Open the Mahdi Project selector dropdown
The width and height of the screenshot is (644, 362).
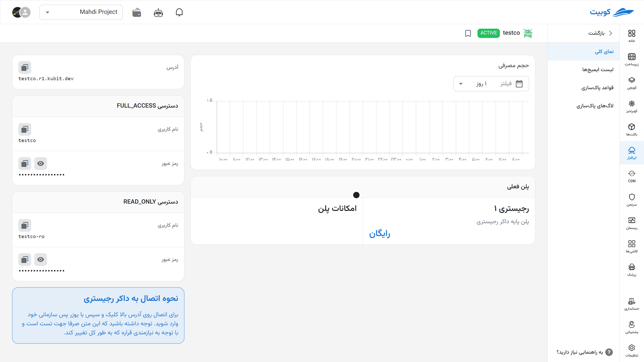click(x=81, y=12)
